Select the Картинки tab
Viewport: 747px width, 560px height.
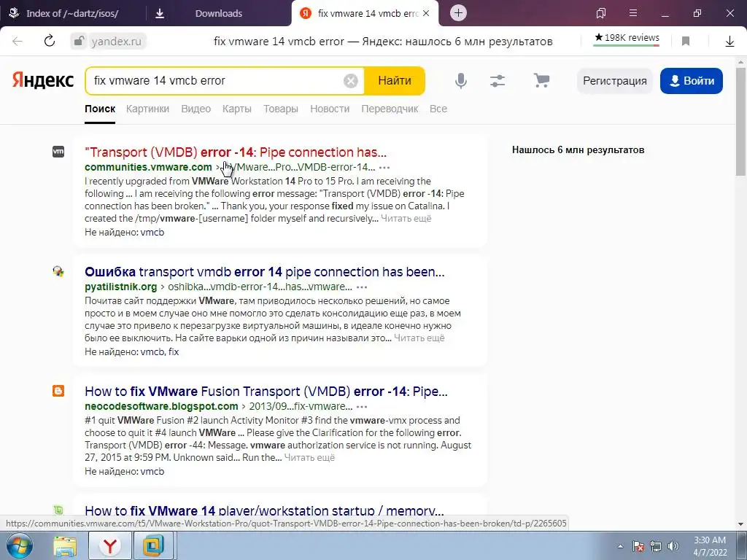click(x=147, y=109)
